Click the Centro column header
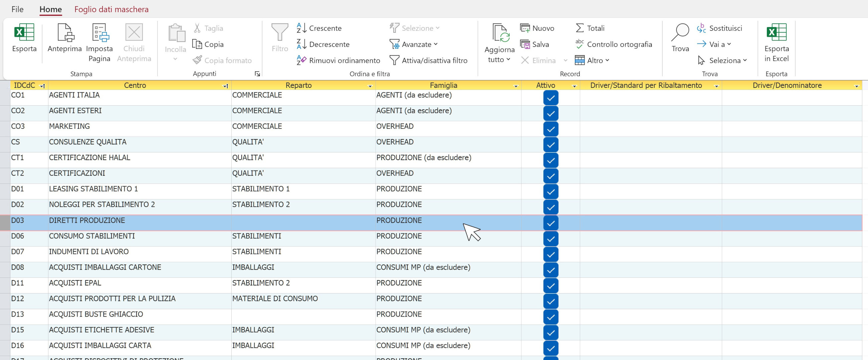Viewport: 868px width, 360px height. tap(135, 85)
